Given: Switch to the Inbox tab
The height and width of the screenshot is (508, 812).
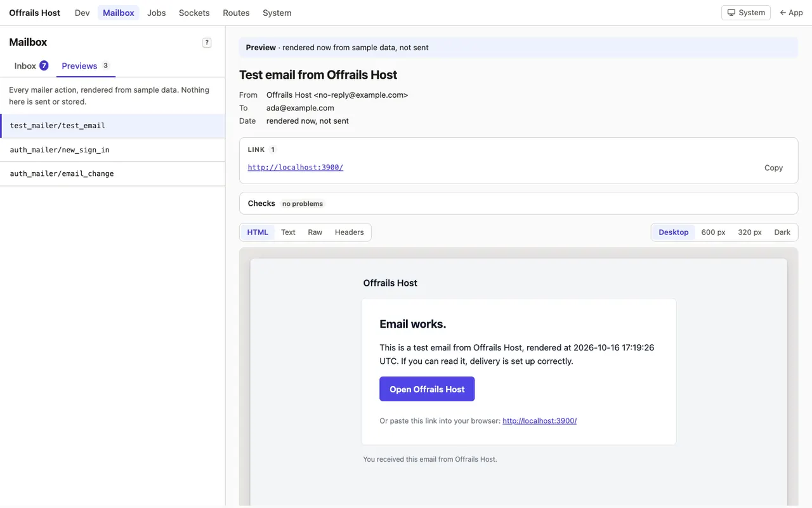Looking at the screenshot, I should point(31,65).
